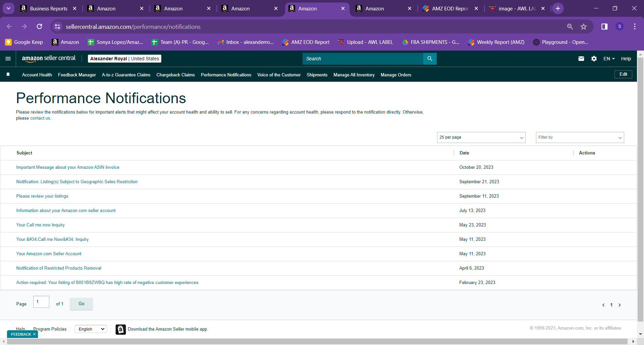Toggle the browser side panel icon

pos(604,26)
